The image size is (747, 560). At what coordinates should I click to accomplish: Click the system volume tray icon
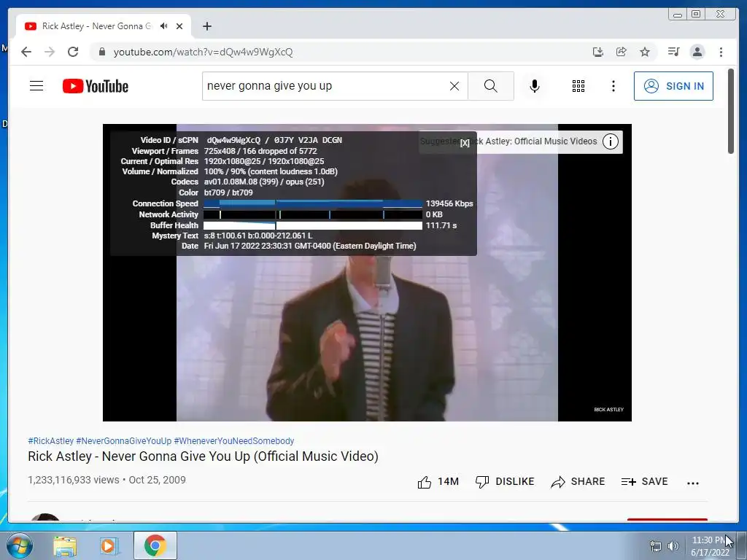pyautogui.click(x=673, y=546)
